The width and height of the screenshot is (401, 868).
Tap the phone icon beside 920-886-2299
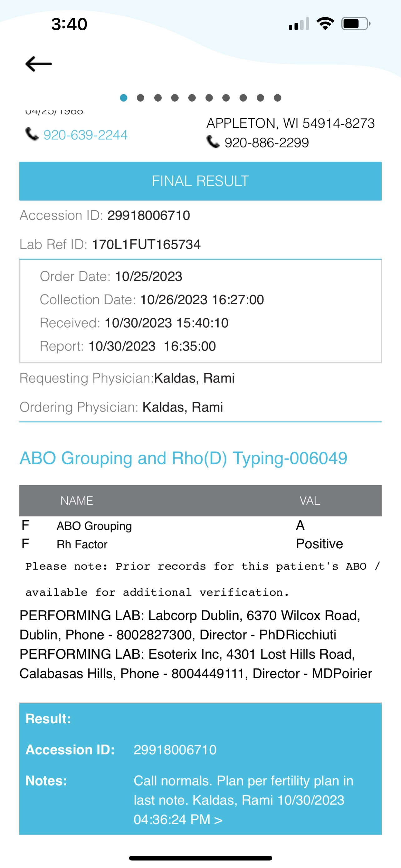[213, 142]
